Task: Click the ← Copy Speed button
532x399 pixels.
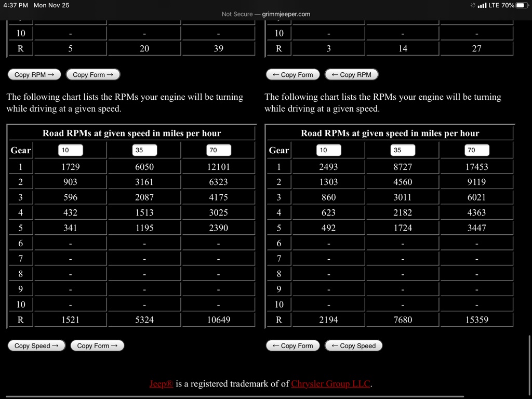Action: (353, 346)
